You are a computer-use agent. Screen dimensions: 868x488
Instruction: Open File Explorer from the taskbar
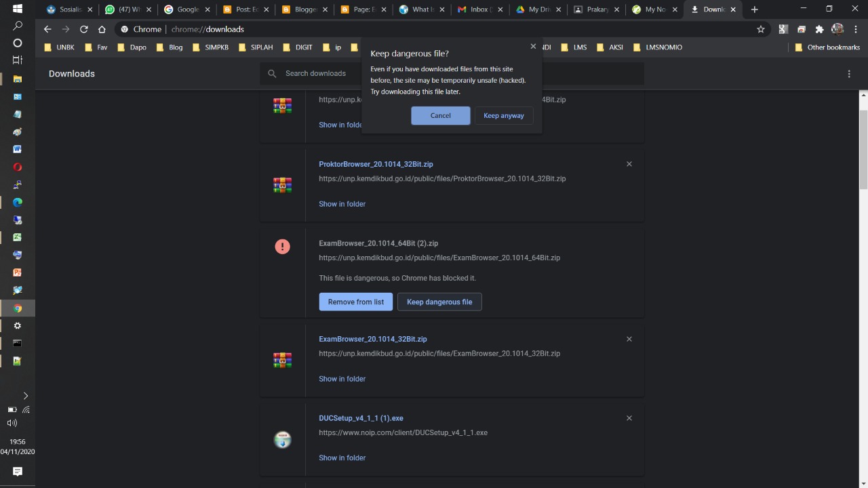coord(18,79)
